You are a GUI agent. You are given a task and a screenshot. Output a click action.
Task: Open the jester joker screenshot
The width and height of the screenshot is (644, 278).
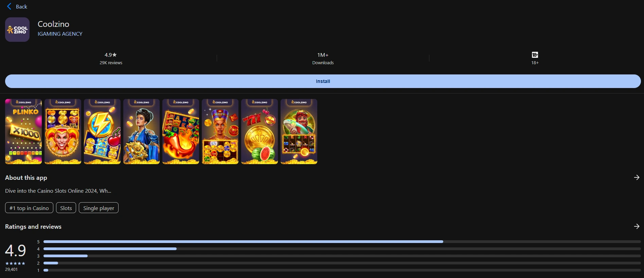click(x=63, y=132)
